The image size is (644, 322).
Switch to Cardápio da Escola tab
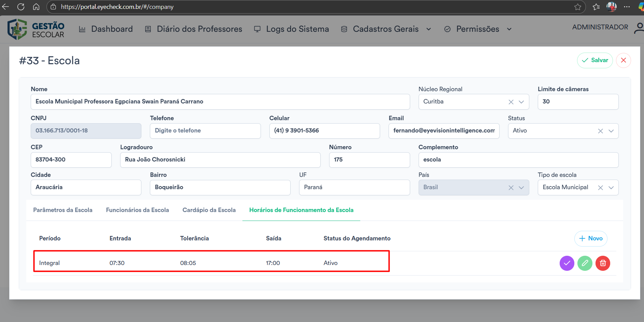(209, 210)
